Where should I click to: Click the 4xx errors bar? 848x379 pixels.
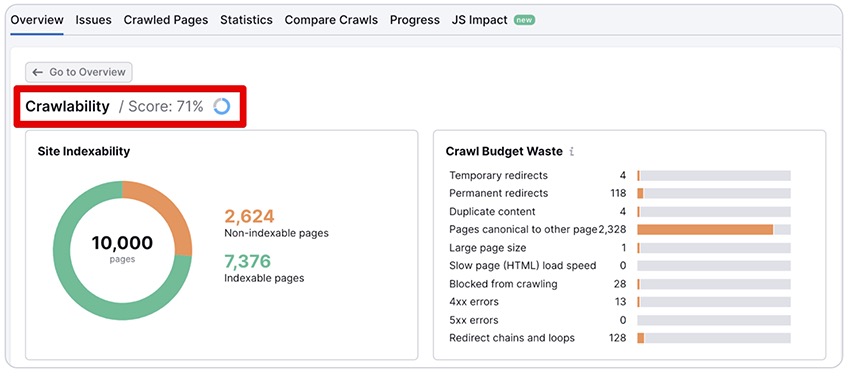click(x=714, y=302)
